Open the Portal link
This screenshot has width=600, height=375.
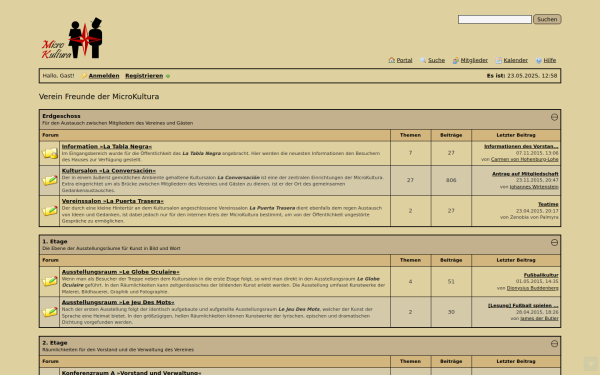pos(404,60)
